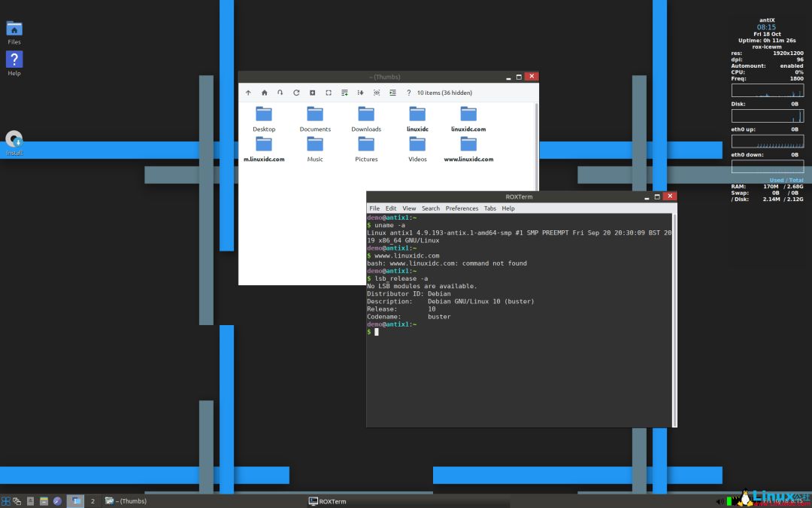Toggle the sort order icon in file manager
This screenshot has height=508, width=812.
[x=360, y=92]
